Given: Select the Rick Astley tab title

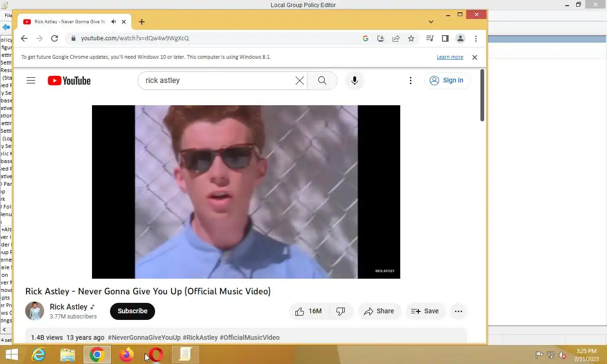Looking at the screenshot, I should click(70, 22).
